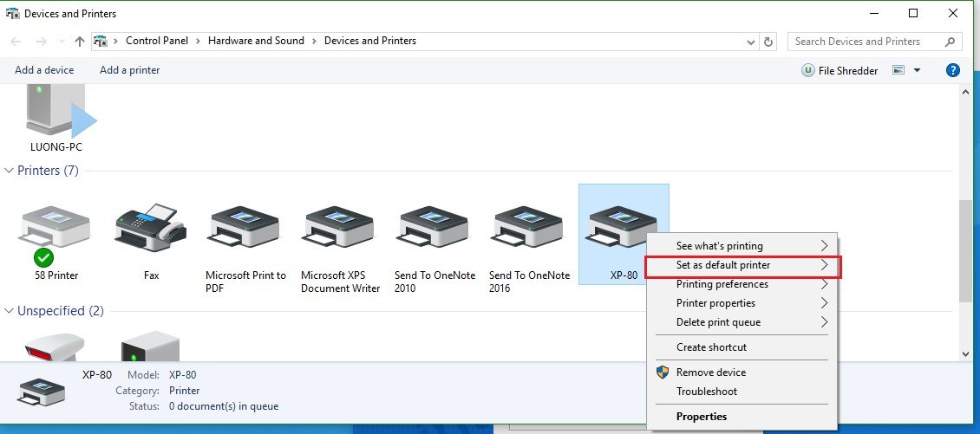
Task: Click Add a device button
Action: pyautogui.click(x=44, y=70)
